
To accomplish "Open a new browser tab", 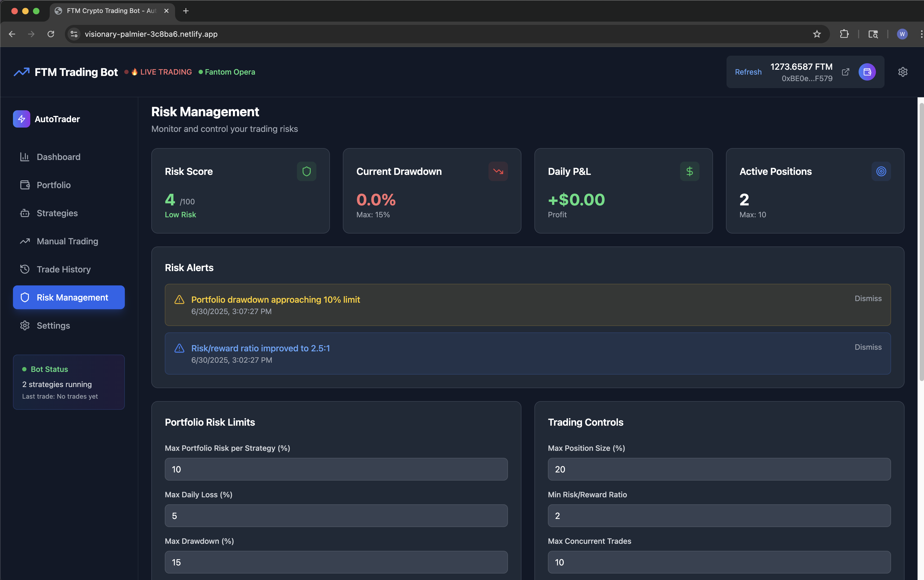I will coord(186,11).
